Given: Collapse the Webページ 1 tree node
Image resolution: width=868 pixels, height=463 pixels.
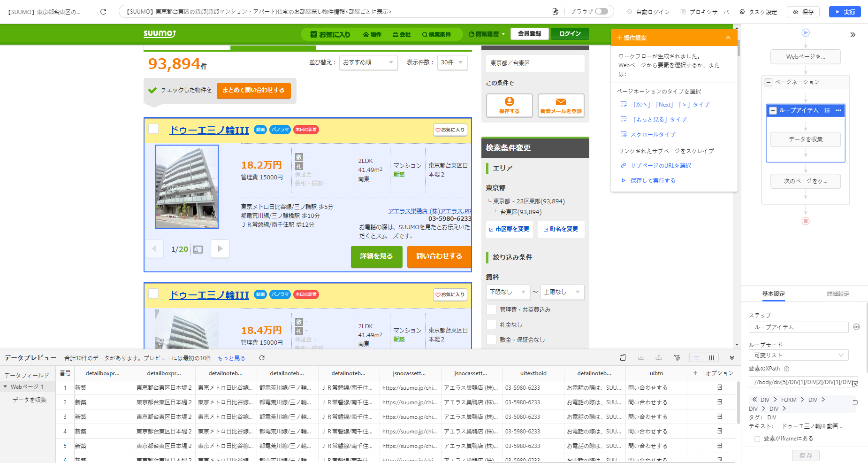Looking at the screenshot, I should (x=5, y=387).
